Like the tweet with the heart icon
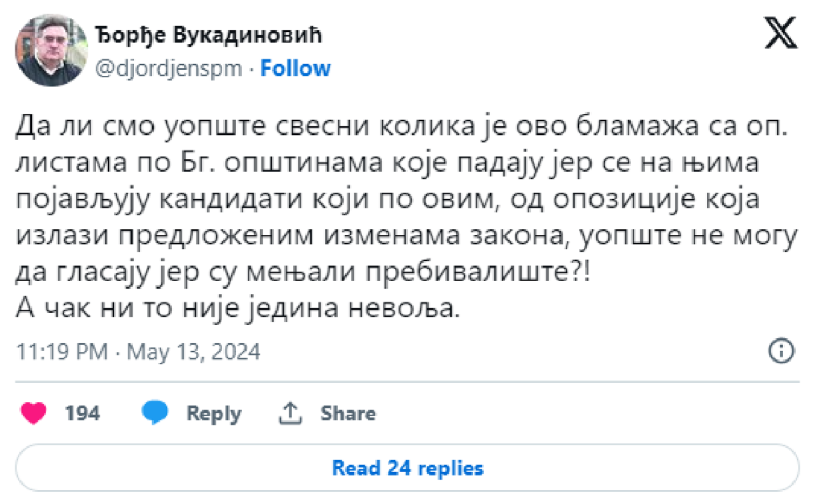Viewport: 815px width, 504px height. point(33,413)
